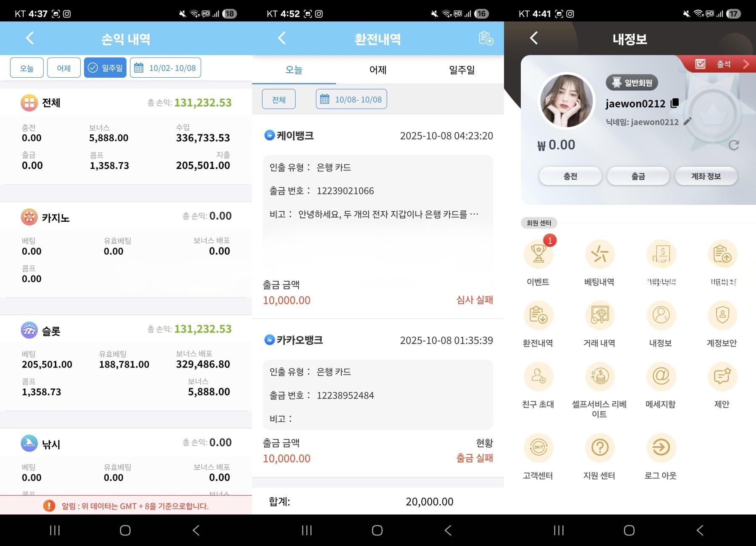The image size is (756, 546).
Task: Open the 10/08-10/08 date range picker
Action: tap(352, 100)
